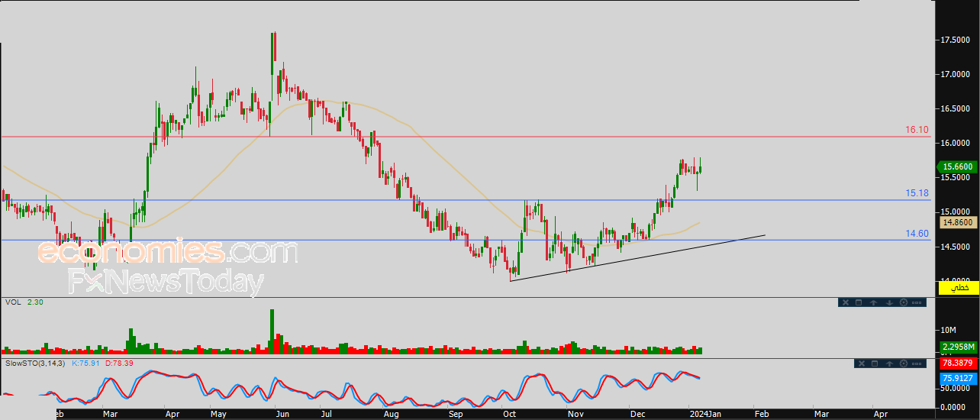
Task: Select the 14.60 support line label
Action: pyautogui.click(x=917, y=233)
